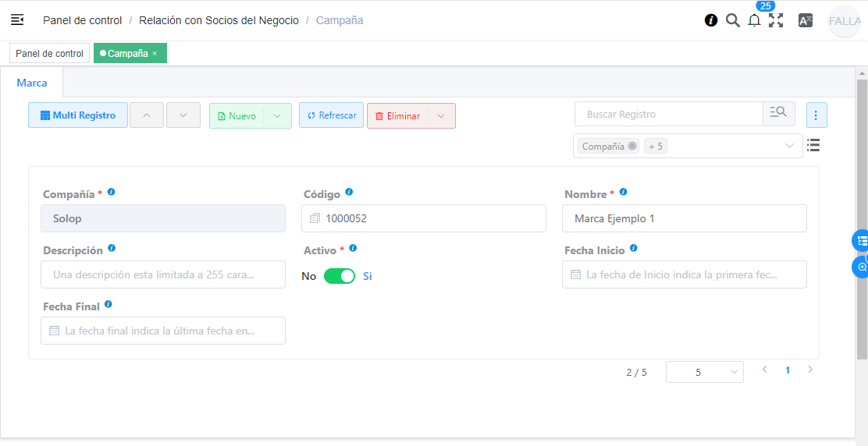868x446 pixels.
Task: Click the Descripción input field
Action: [162, 274]
